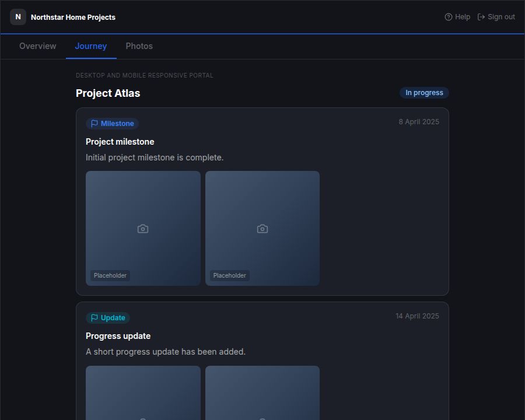
Task: Click the Progress update heading
Action: pyautogui.click(x=118, y=336)
